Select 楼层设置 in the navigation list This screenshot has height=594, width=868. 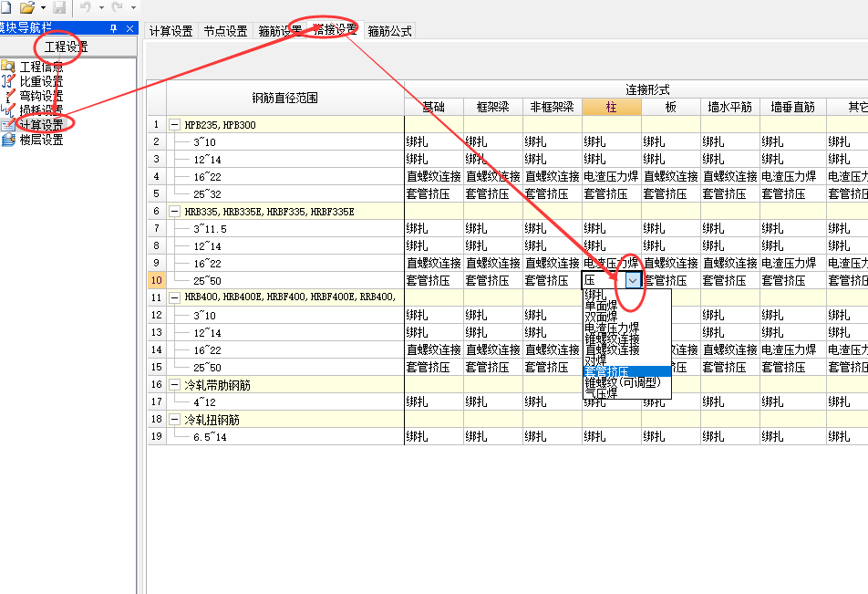[42, 140]
